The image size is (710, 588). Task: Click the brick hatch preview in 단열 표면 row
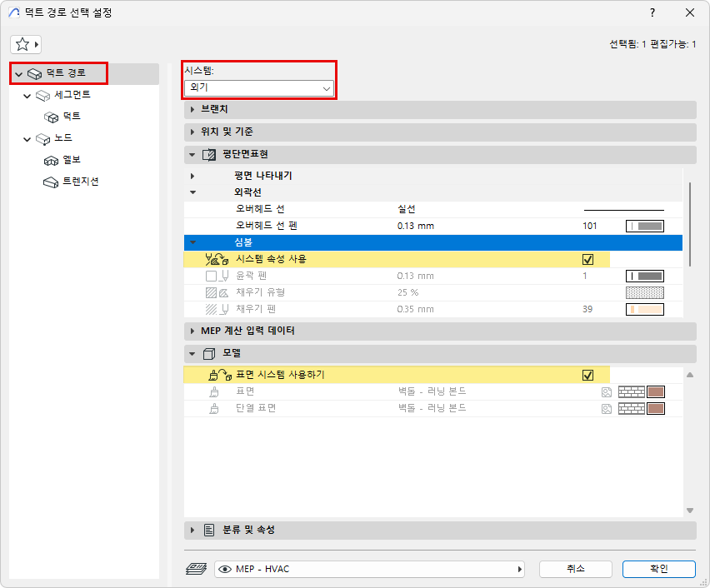tap(632, 409)
